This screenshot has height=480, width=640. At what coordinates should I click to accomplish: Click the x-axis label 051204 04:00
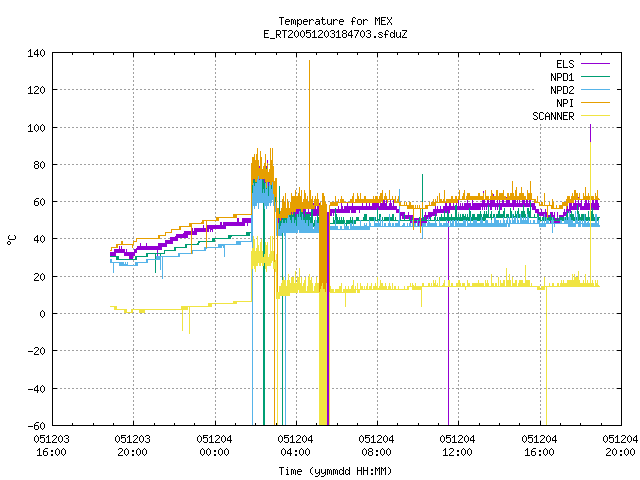(296, 446)
